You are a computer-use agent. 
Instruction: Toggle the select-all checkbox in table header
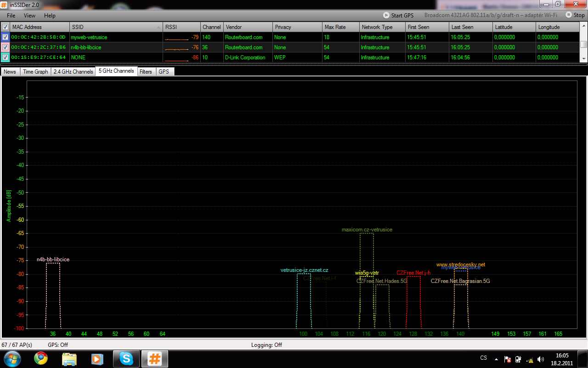(5, 27)
